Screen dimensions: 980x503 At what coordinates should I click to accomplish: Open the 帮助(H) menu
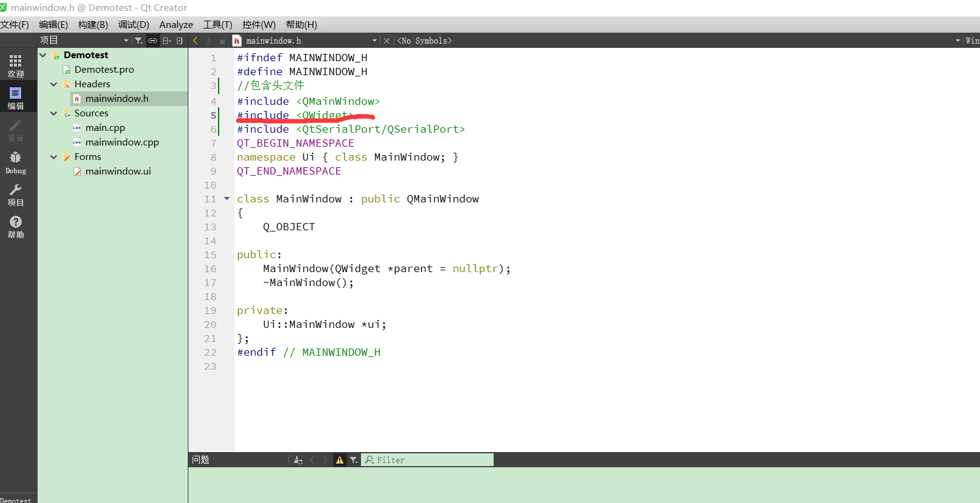[301, 25]
